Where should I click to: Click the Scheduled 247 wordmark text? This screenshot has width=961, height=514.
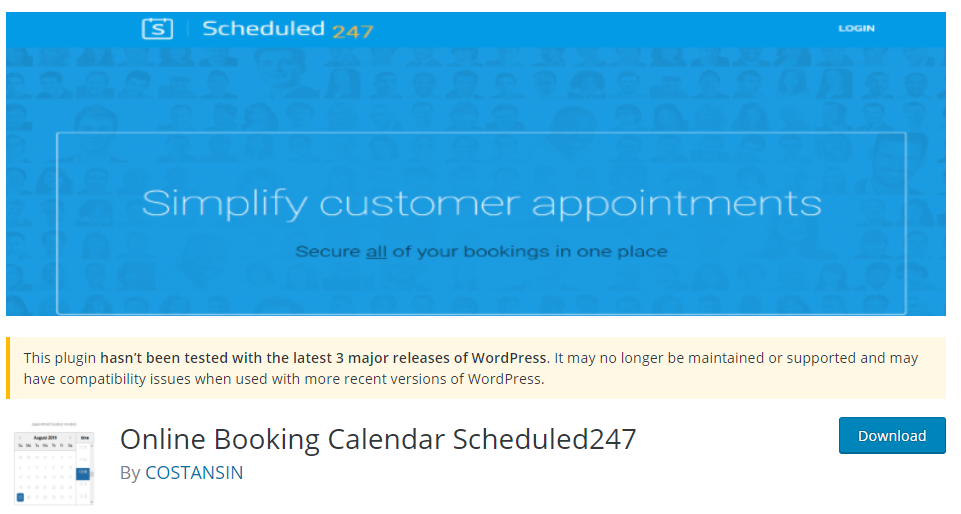pos(287,29)
